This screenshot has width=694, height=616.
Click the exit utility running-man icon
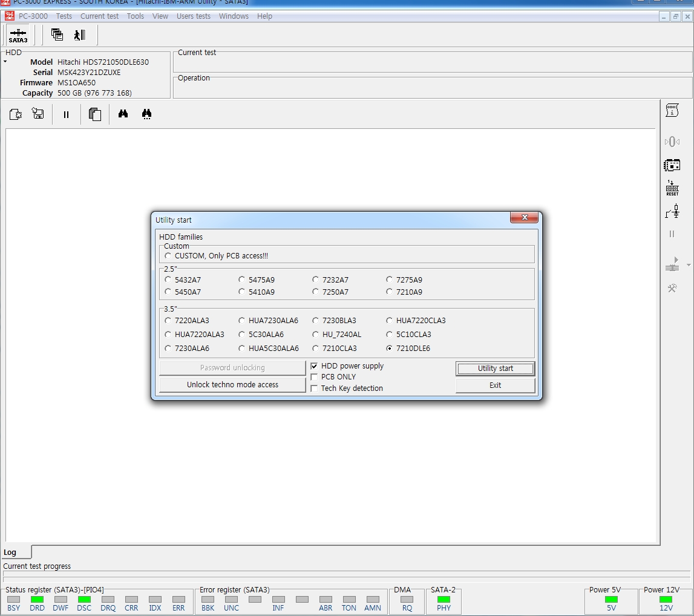(x=80, y=35)
